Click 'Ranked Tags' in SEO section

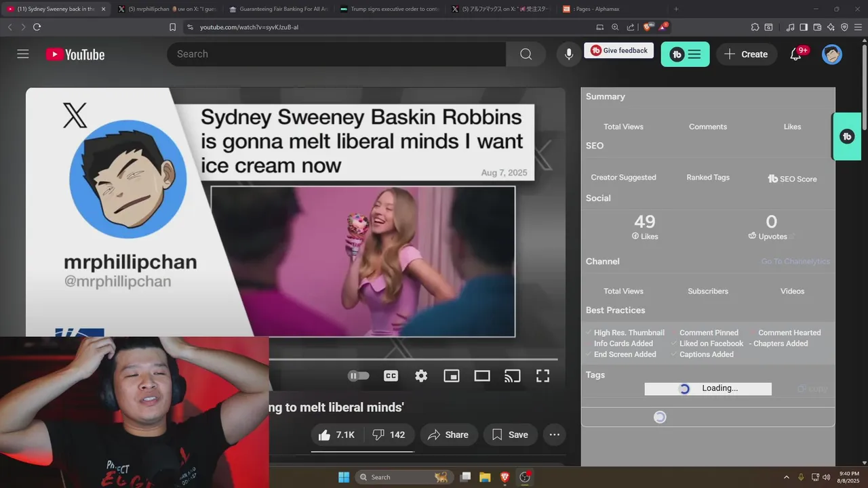[708, 178]
